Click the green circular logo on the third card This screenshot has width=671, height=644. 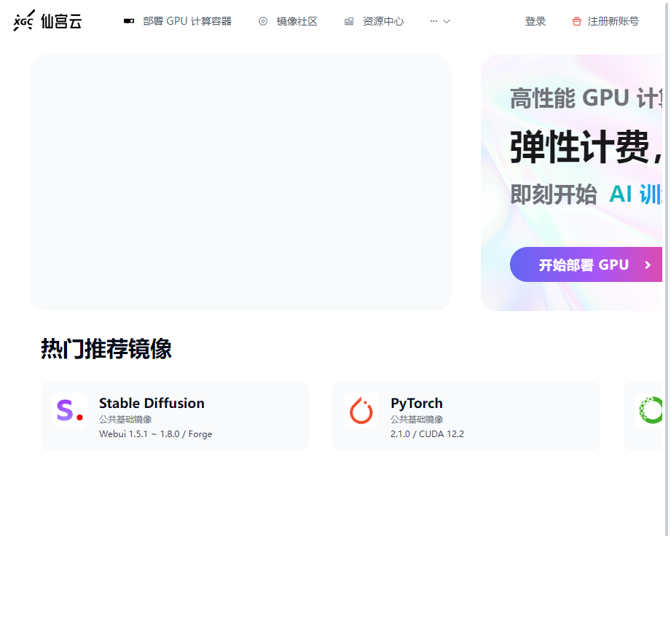(650, 410)
